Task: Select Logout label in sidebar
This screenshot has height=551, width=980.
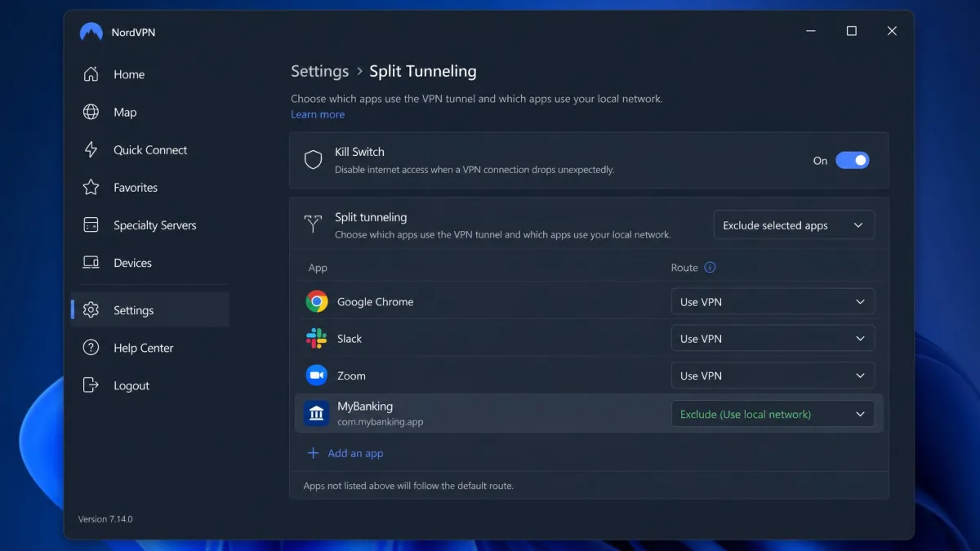Action: tap(131, 385)
